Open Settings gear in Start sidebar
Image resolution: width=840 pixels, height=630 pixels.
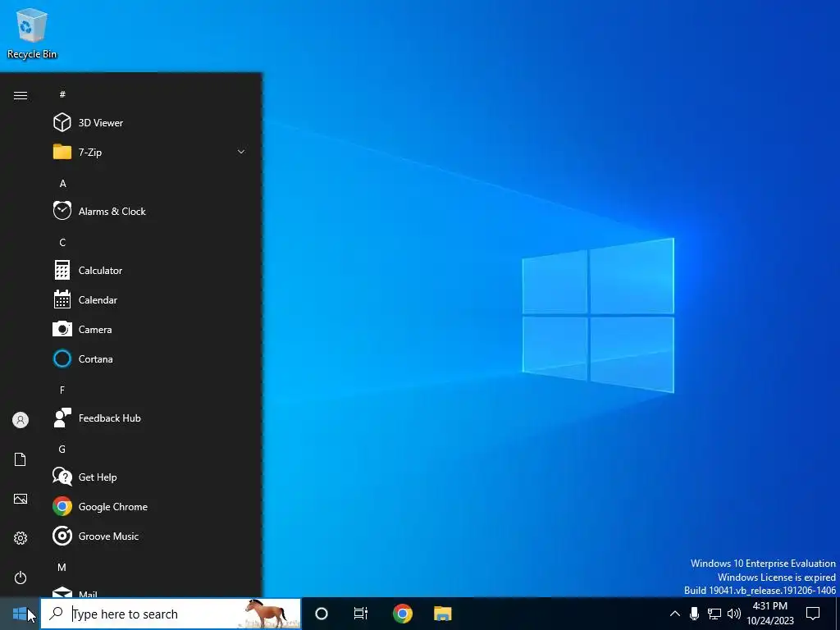(21, 538)
